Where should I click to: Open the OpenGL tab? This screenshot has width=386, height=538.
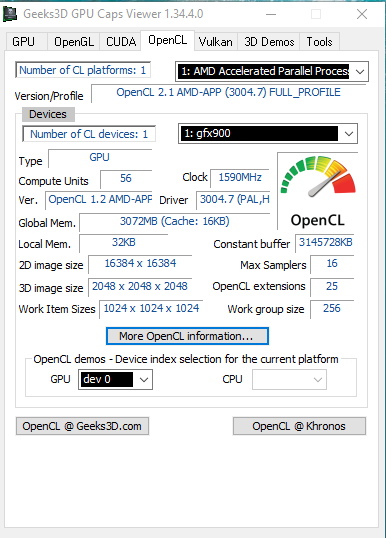tap(74, 42)
